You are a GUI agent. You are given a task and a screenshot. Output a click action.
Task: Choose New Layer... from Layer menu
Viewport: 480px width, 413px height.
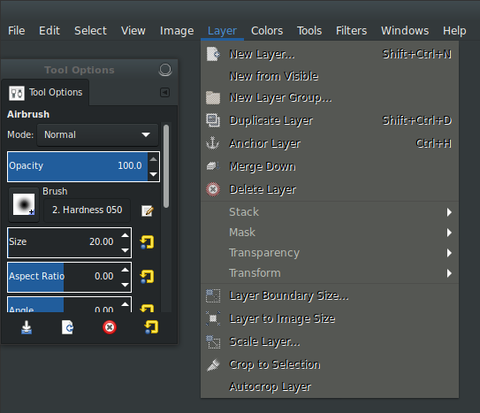[x=330, y=54]
